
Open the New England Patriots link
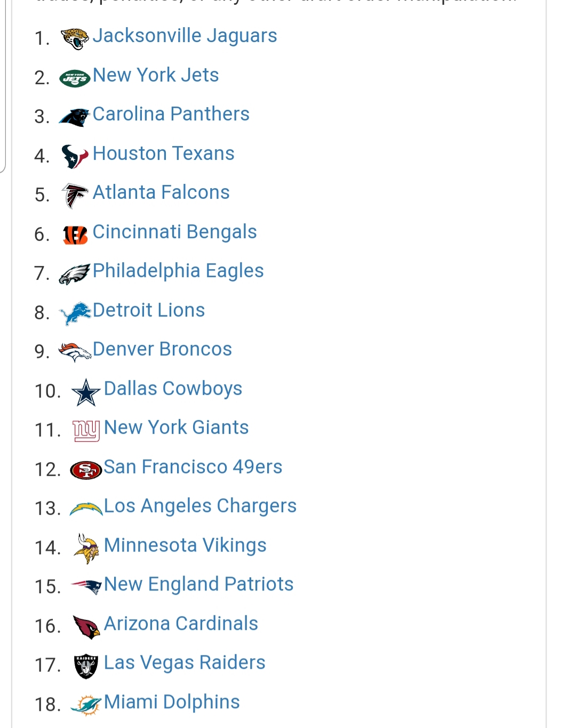tap(198, 585)
